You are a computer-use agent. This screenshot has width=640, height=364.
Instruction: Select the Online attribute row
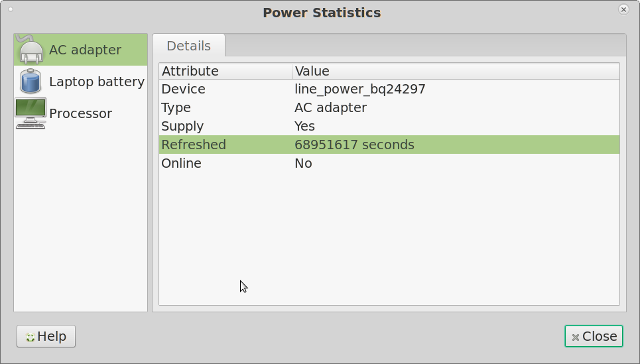[181, 163]
